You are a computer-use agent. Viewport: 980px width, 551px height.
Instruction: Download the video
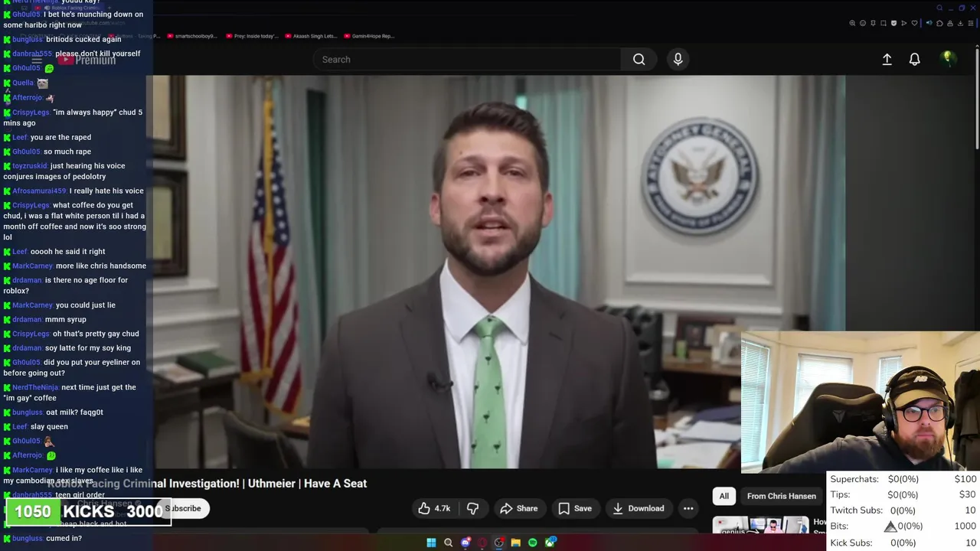coord(638,508)
